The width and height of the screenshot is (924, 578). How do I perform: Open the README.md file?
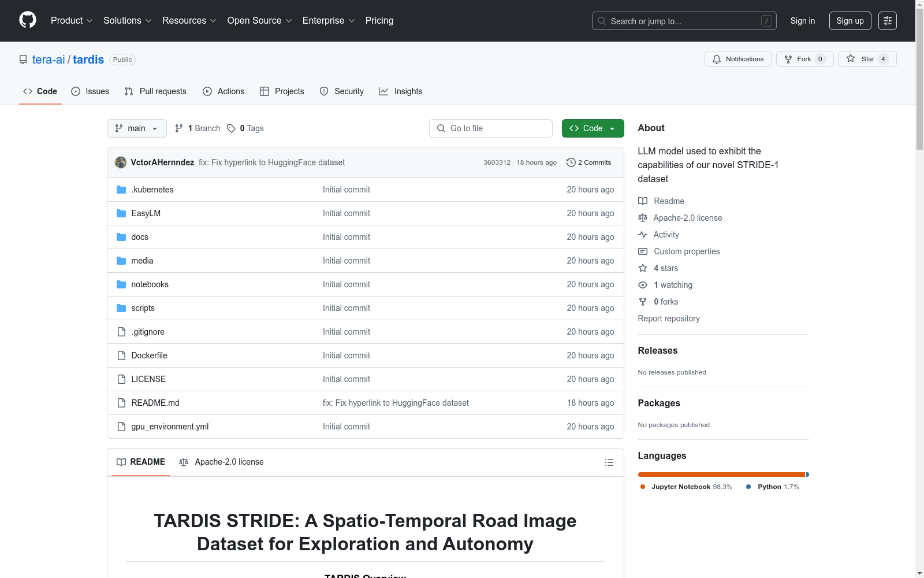155,403
